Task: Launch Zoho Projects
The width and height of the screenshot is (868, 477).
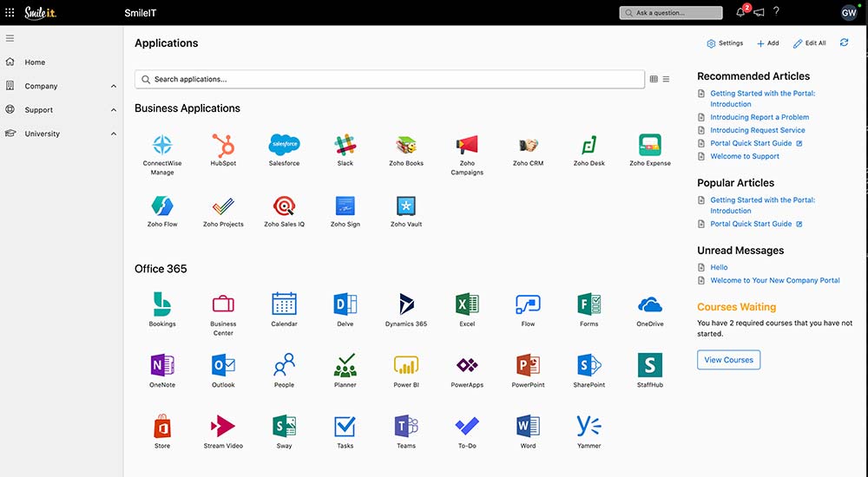Action: coord(223,206)
